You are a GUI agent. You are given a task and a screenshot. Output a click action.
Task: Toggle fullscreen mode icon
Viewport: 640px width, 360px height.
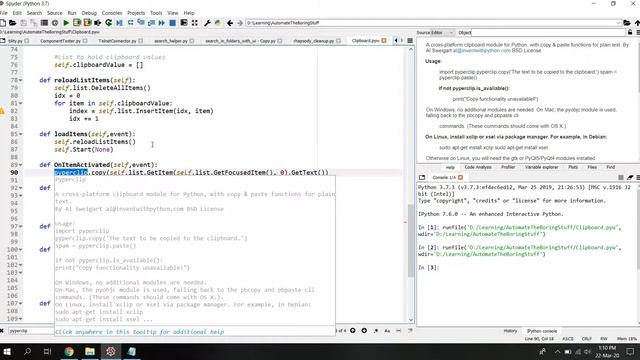[x=195, y=23]
